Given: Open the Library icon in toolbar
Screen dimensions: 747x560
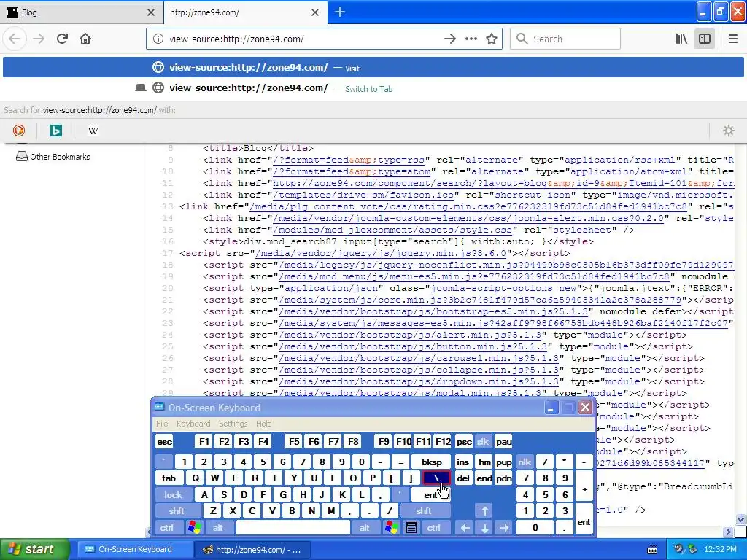Looking at the screenshot, I should click(x=681, y=39).
